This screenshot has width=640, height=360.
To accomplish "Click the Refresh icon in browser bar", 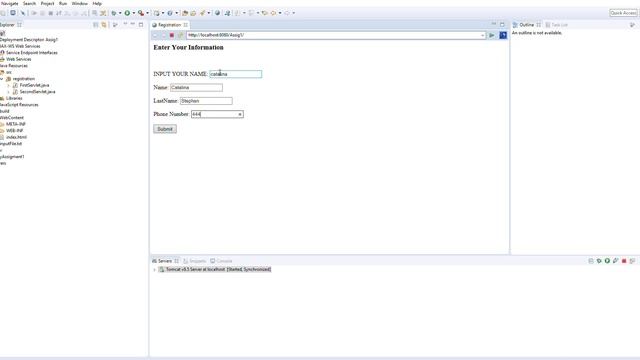I will point(180,36).
